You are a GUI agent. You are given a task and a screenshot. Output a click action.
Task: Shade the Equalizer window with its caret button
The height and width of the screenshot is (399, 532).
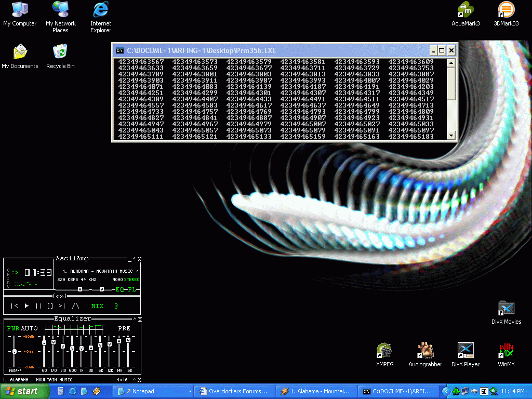coord(134,320)
